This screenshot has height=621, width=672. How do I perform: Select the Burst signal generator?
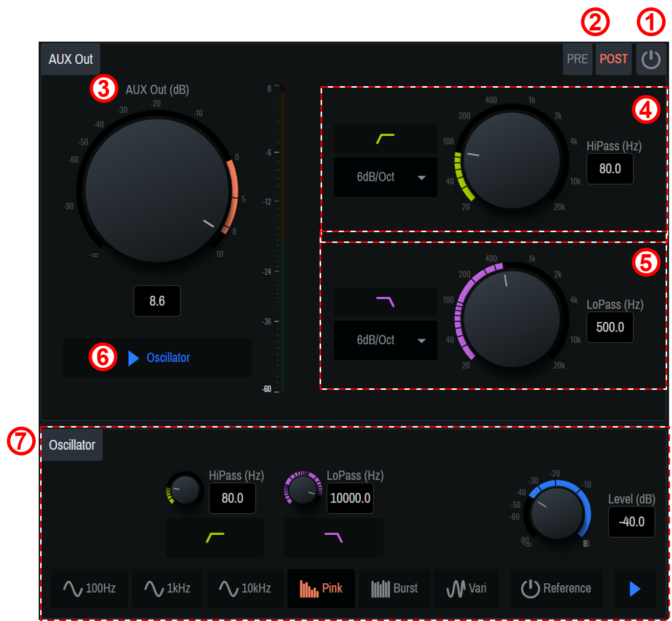point(394,588)
